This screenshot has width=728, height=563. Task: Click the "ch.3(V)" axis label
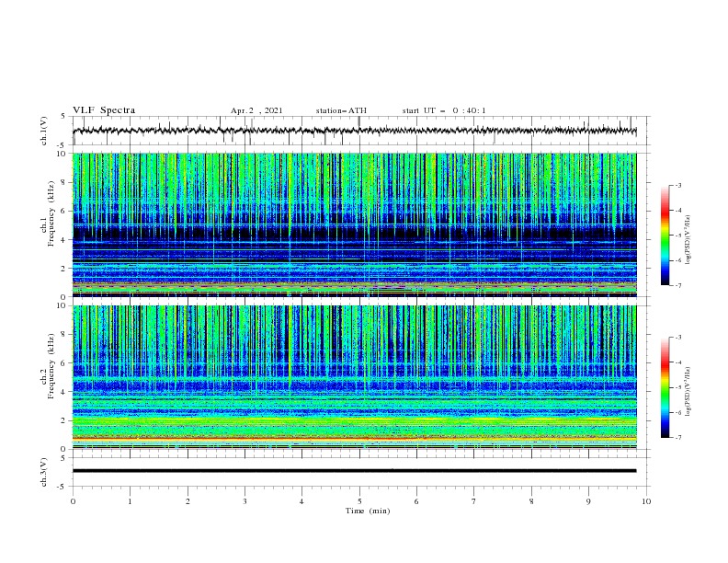pos(44,472)
